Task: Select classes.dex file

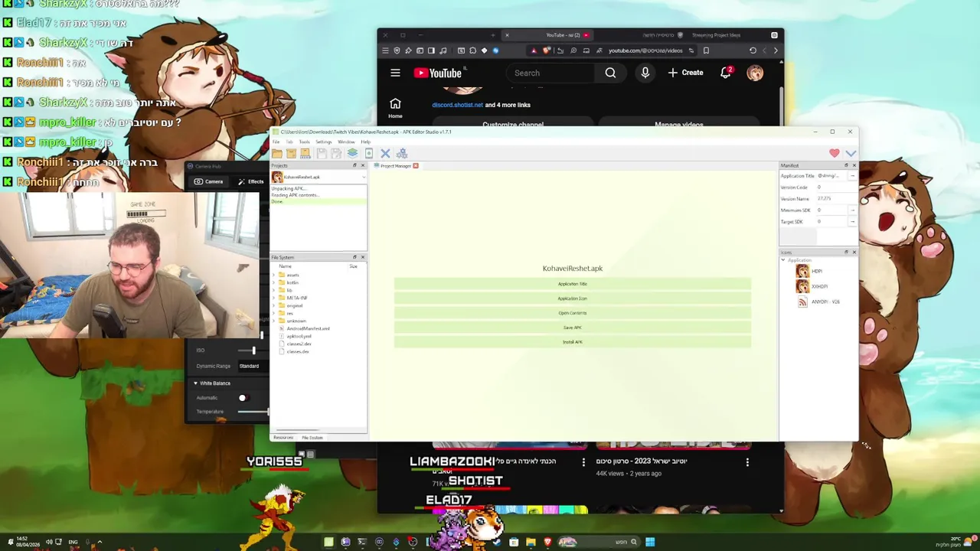Action: point(297,351)
